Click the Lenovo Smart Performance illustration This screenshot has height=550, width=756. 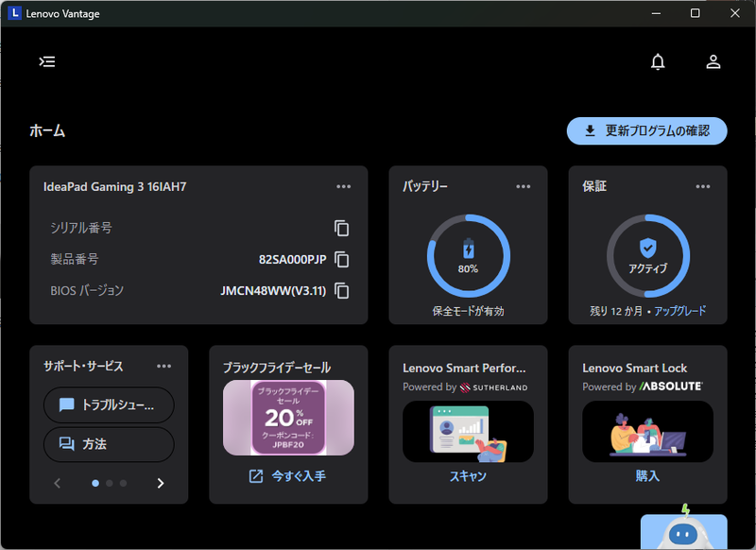click(x=468, y=432)
